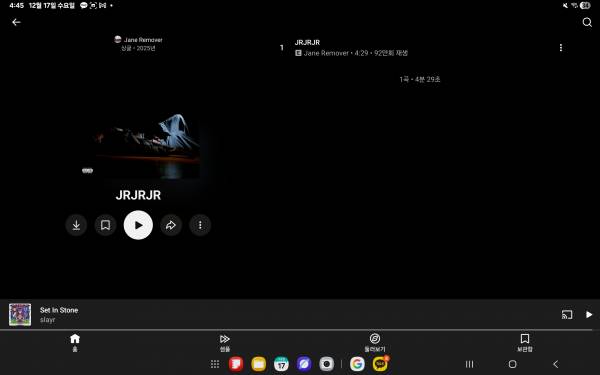The width and height of the screenshot is (600, 375).
Task: Open the Set In Stone mini player
Action: [x=300, y=315]
